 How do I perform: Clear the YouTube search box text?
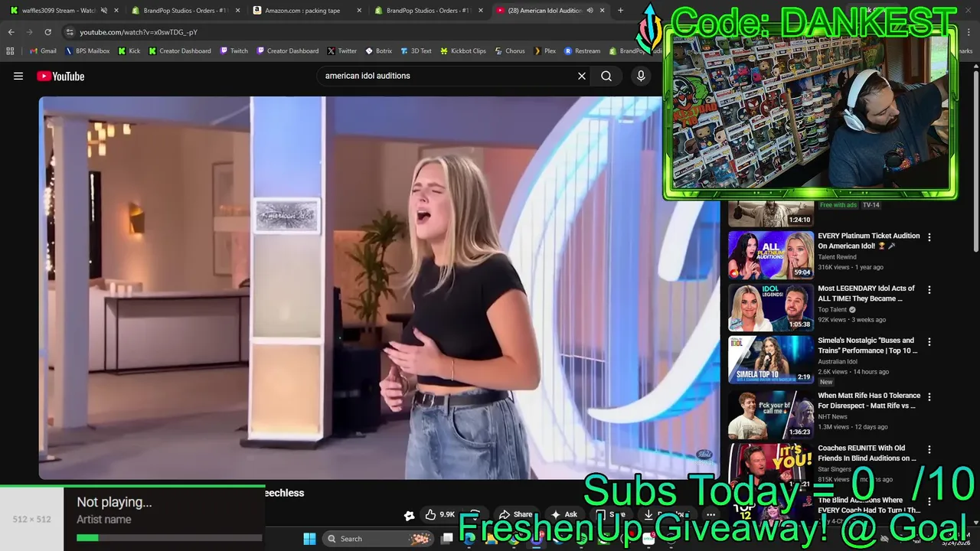pos(582,76)
